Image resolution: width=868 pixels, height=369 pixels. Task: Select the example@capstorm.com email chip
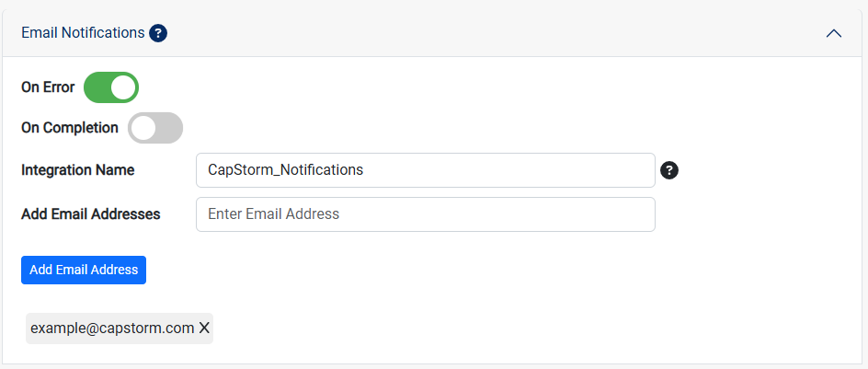coord(120,328)
